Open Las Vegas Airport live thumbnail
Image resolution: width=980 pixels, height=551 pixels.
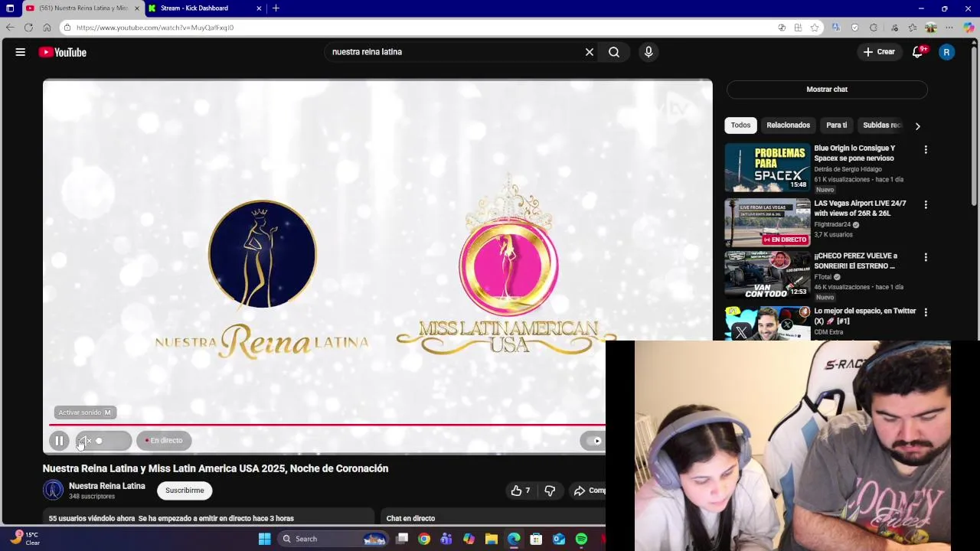tap(767, 223)
